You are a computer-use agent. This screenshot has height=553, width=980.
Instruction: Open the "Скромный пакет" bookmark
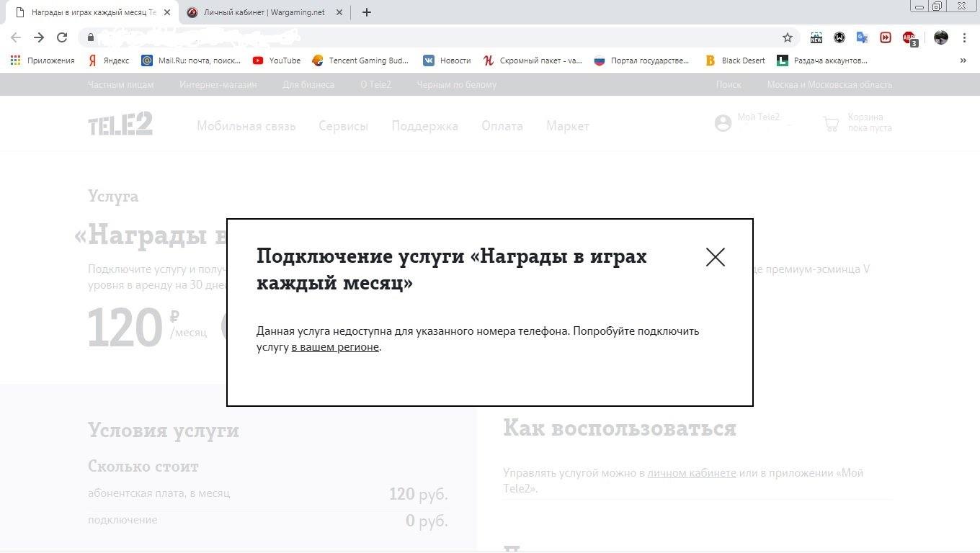coord(533,60)
